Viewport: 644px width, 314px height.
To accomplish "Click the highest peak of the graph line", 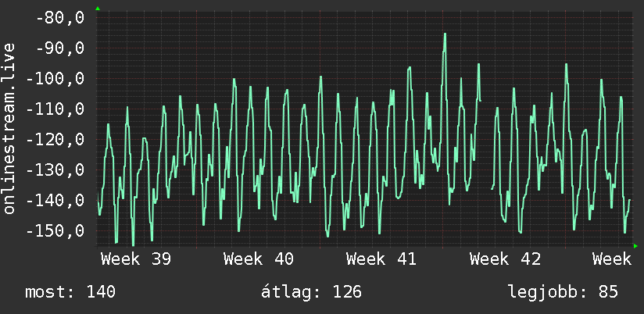I will click(x=445, y=34).
